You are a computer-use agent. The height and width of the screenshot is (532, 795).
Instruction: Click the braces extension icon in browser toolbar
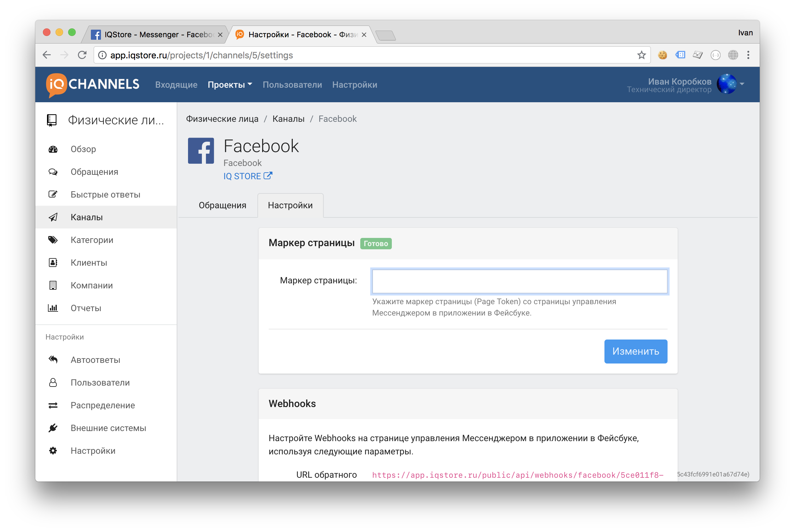point(715,55)
